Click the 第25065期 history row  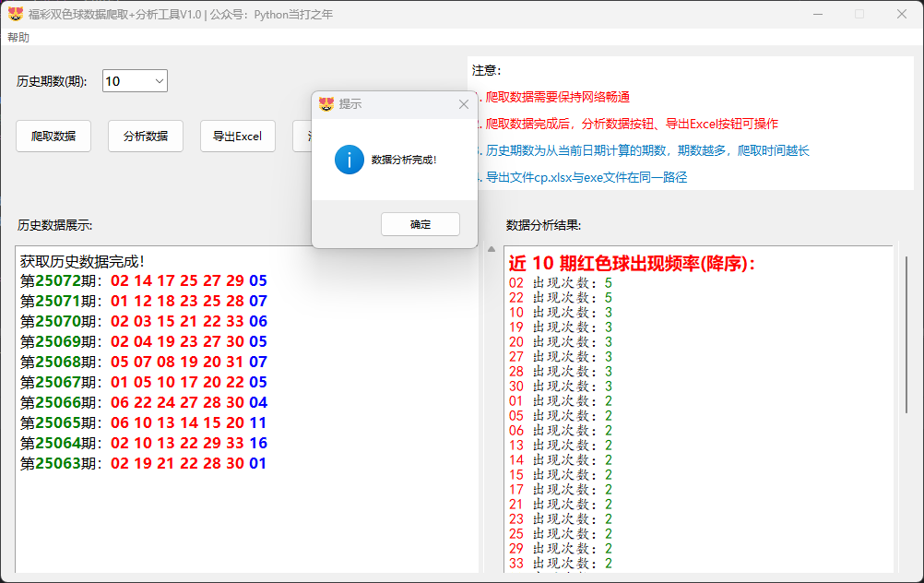pos(144,422)
